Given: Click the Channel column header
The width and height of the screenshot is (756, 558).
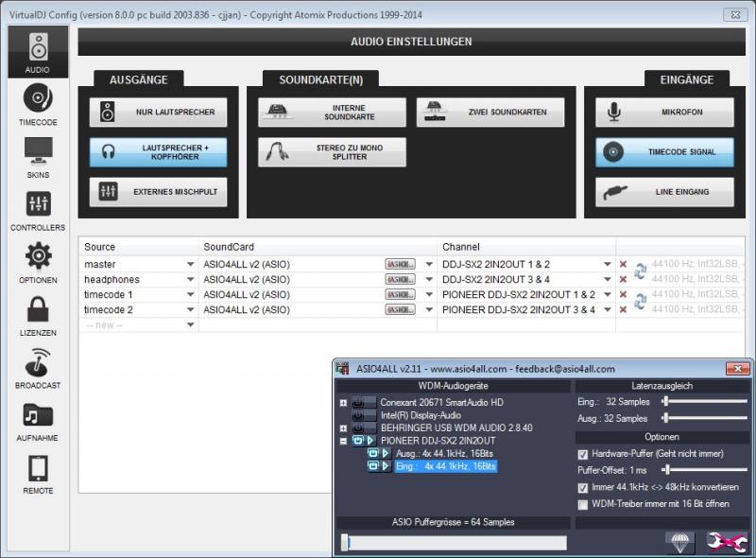Looking at the screenshot, I should click(x=526, y=247).
